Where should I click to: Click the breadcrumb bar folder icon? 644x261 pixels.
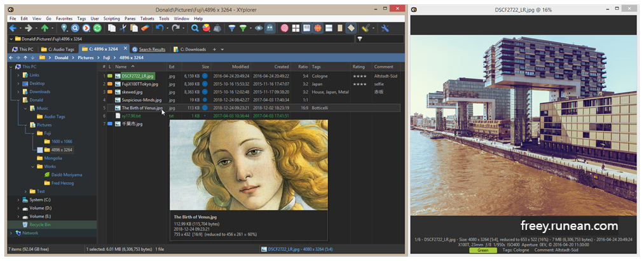(x=42, y=58)
